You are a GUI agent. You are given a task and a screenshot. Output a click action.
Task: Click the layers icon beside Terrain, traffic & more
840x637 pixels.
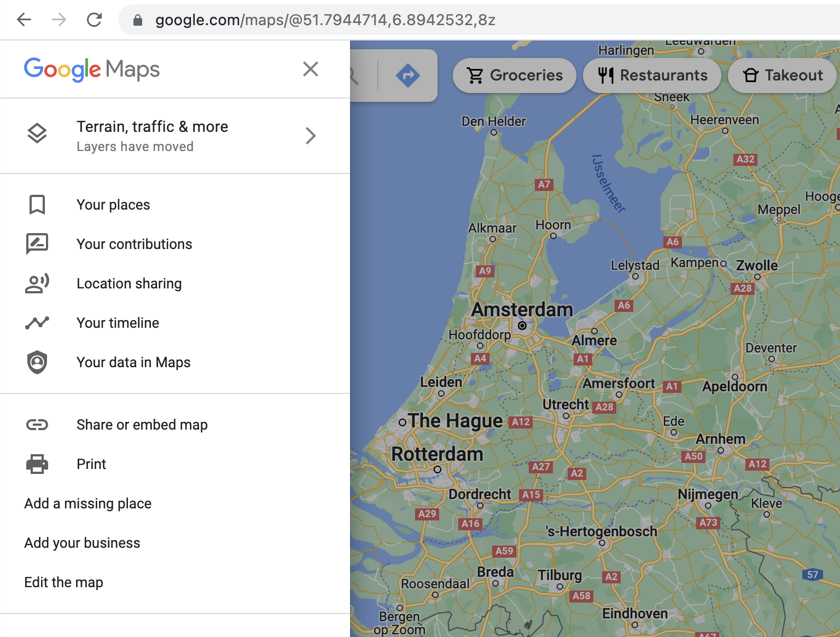[37, 134]
